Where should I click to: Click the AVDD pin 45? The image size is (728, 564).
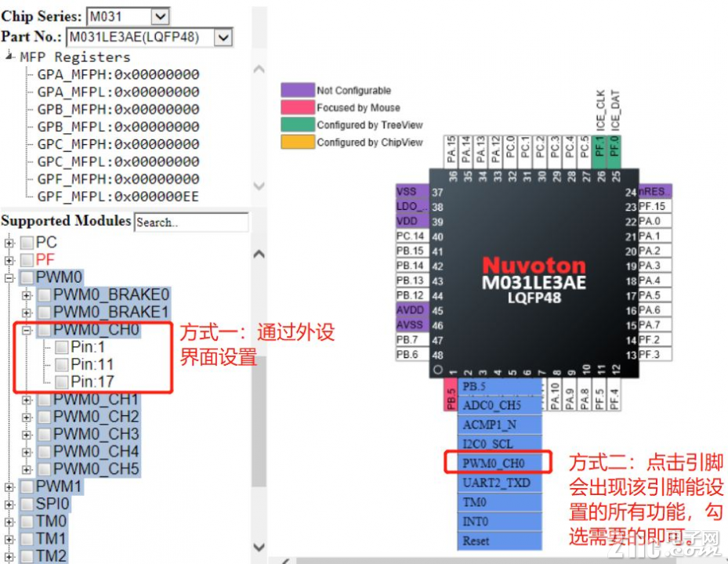(412, 310)
